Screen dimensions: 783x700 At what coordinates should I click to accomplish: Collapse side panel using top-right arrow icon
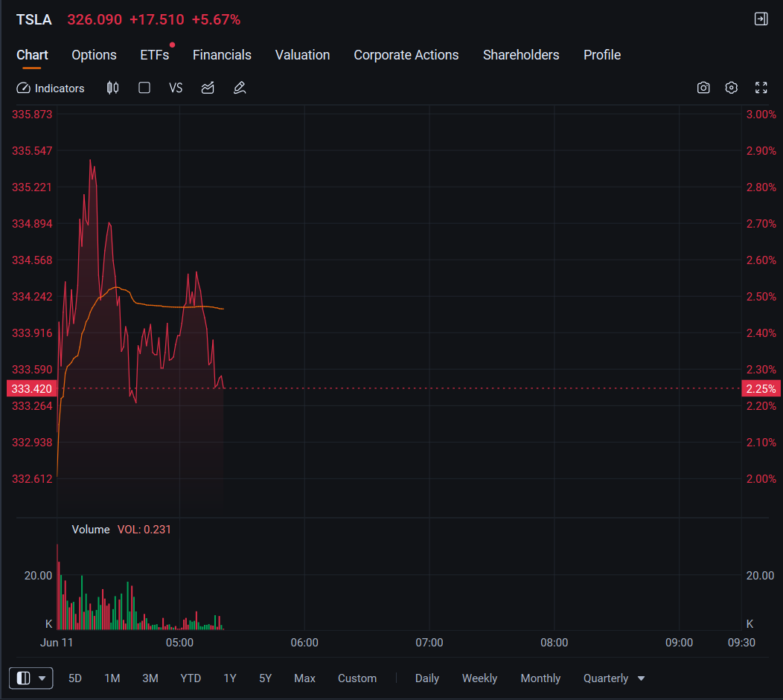tap(761, 19)
